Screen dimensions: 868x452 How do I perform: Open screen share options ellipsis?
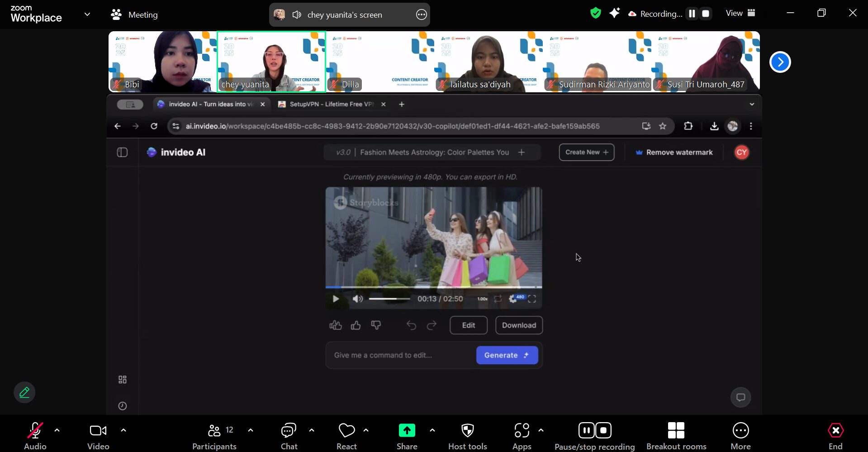[421, 15]
